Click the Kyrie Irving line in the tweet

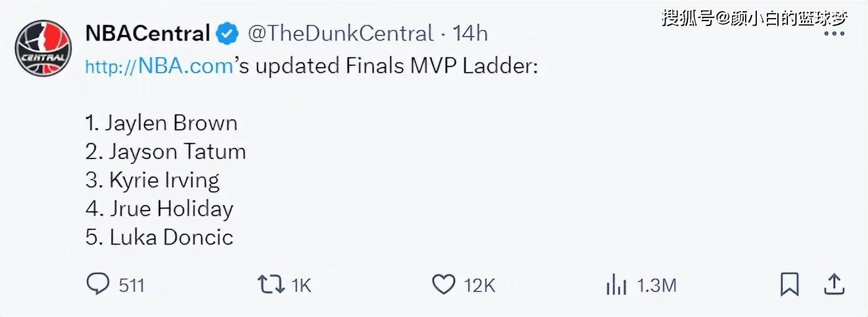click(x=153, y=180)
